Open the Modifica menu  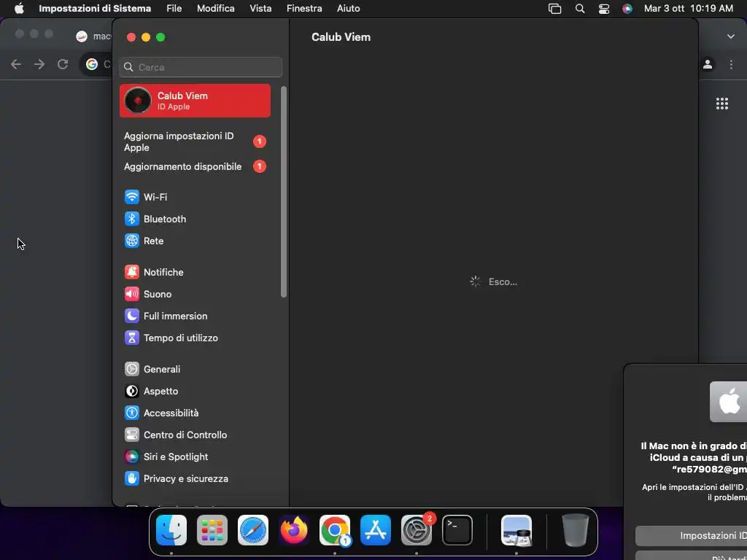pyautogui.click(x=216, y=9)
